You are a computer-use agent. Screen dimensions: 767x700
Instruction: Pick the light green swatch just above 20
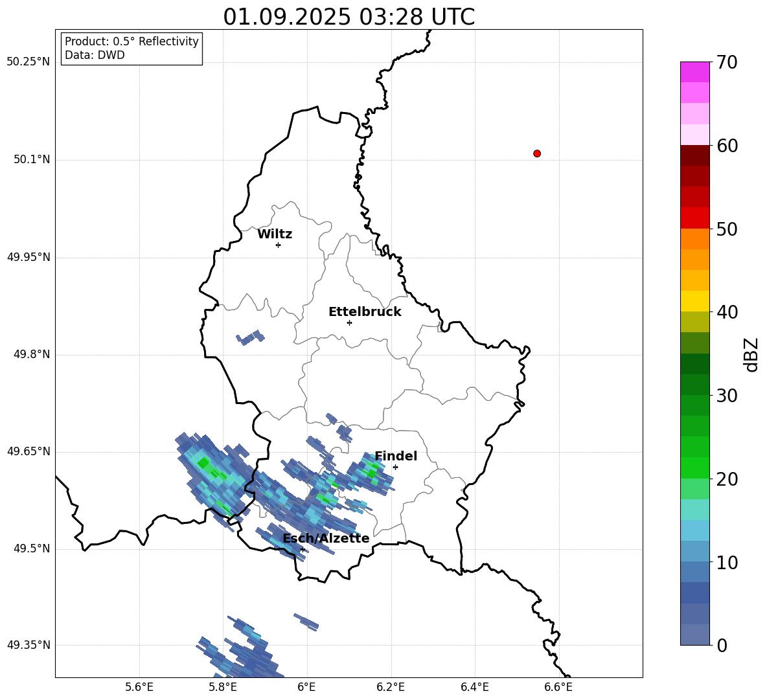[695, 468]
